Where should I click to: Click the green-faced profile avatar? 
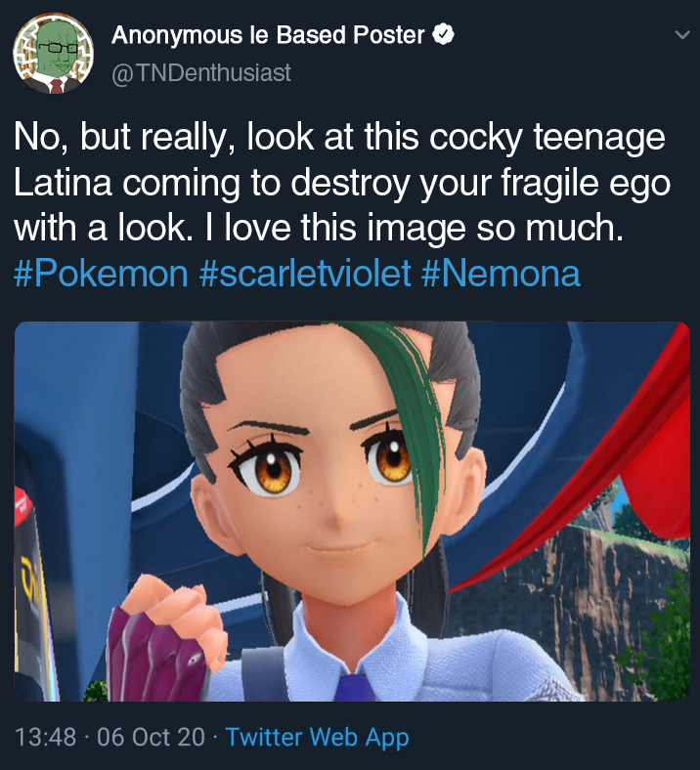pyautogui.click(x=53, y=54)
